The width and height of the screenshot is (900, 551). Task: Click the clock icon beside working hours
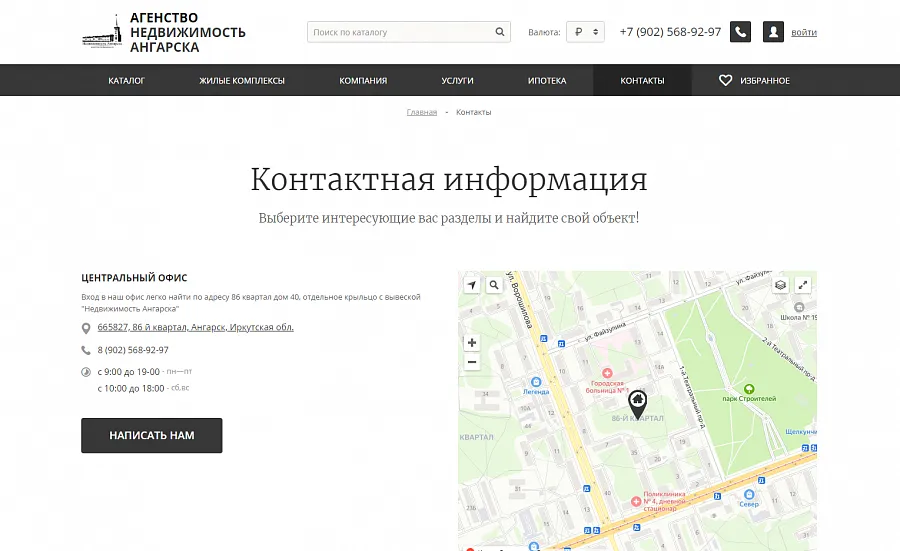point(86,372)
